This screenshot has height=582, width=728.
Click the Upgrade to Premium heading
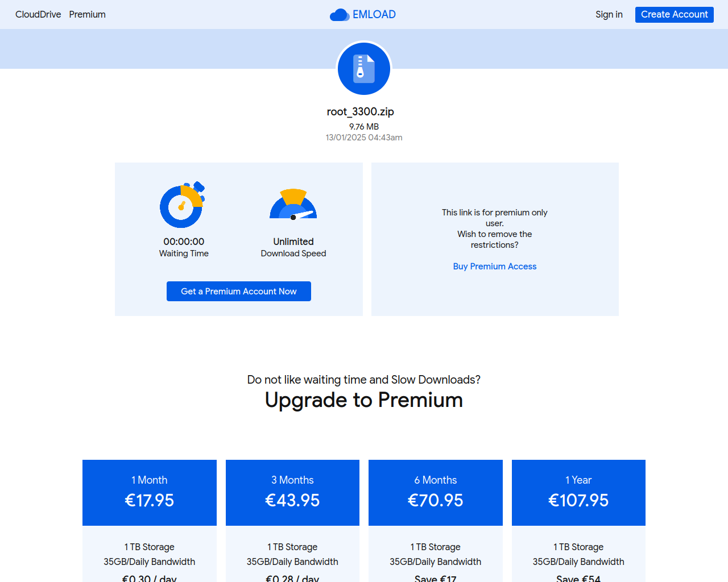tap(364, 400)
